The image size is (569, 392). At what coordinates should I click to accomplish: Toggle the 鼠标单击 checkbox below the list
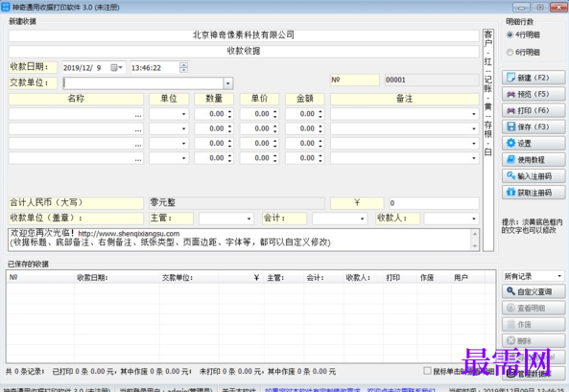point(428,371)
